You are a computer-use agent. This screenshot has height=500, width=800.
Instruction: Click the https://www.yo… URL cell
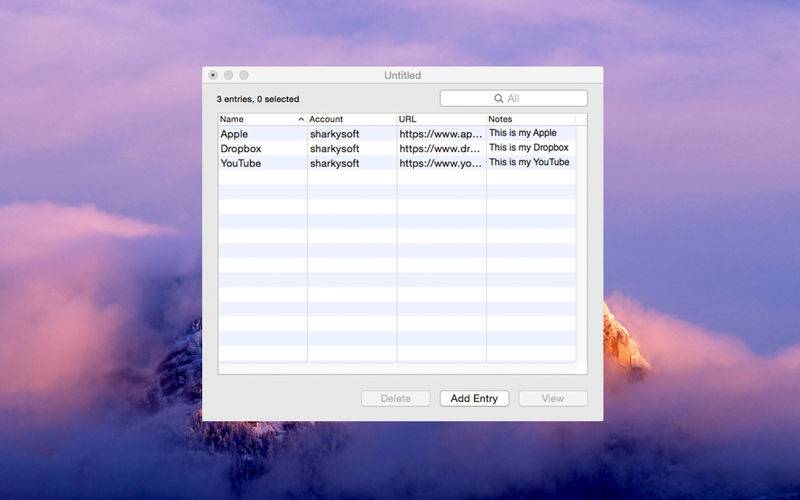(441, 163)
